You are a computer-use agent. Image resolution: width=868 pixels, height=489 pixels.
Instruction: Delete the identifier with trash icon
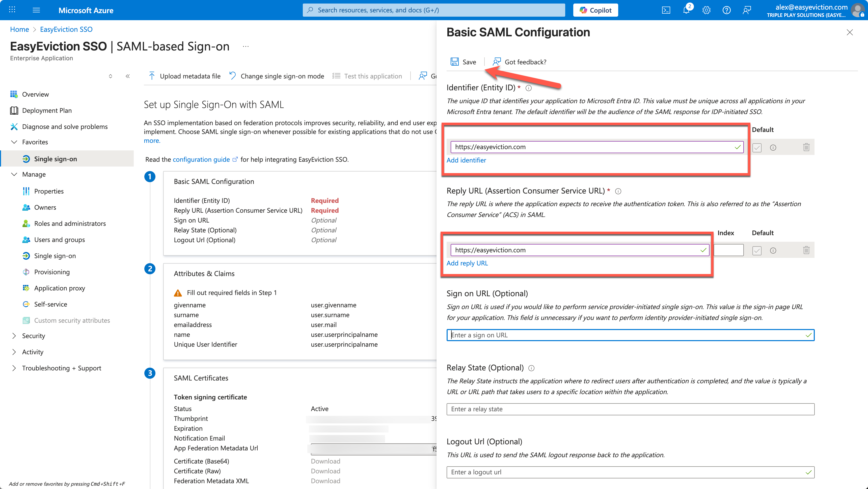coord(806,147)
